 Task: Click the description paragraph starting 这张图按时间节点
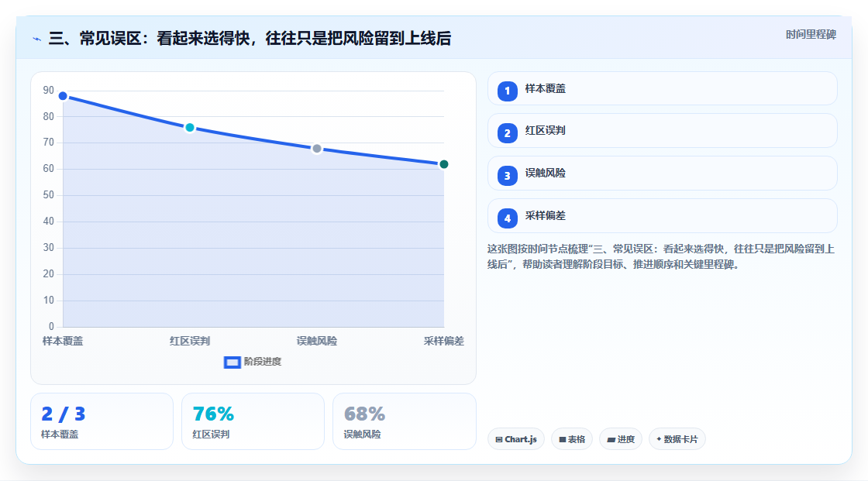(661, 257)
